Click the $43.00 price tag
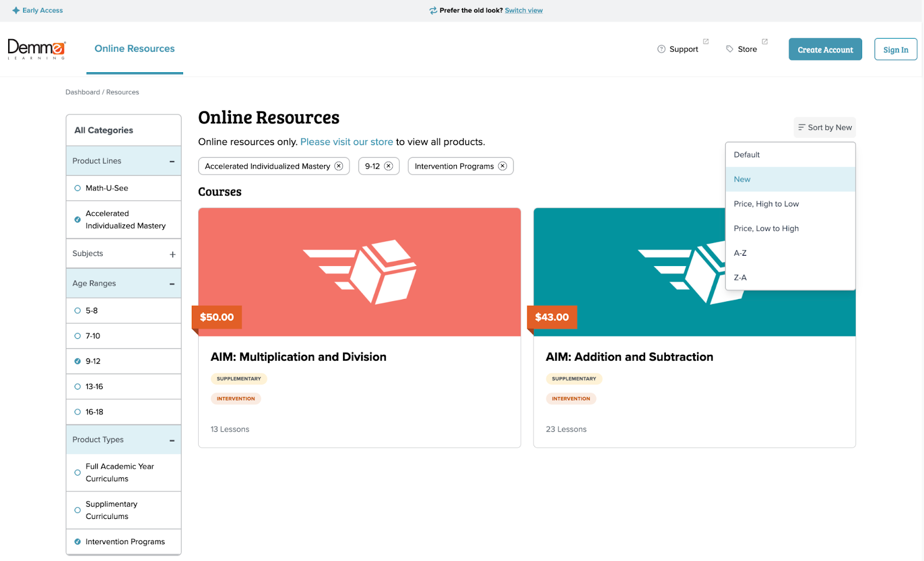 (x=552, y=317)
